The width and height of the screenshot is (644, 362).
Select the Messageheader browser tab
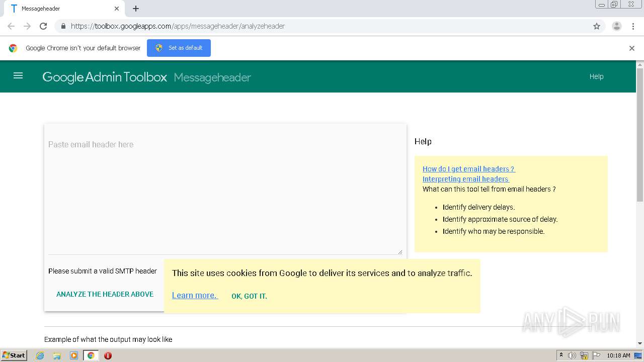pyautogui.click(x=64, y=9)
